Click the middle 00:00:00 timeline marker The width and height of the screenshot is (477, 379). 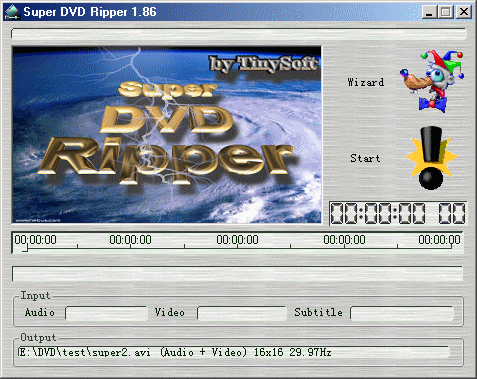coord(237,240)
